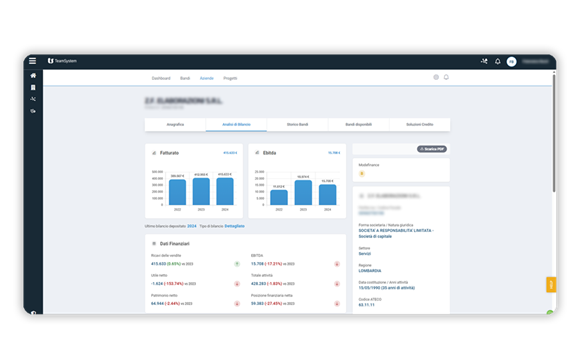Switch to the Anagrafica tab
The height and width of the screenshot is (362, 576).
[175, 125]
